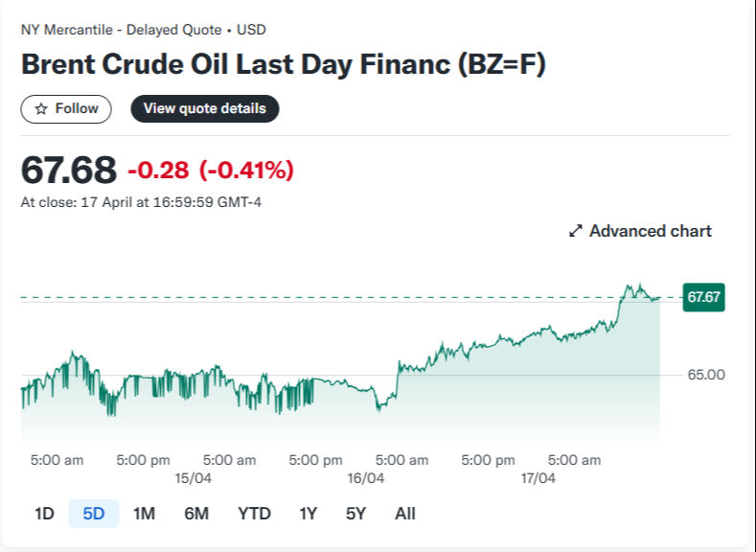Click the Brent Crude Oil title heading
Screen dimensions: 756x552
click(284, 64)
